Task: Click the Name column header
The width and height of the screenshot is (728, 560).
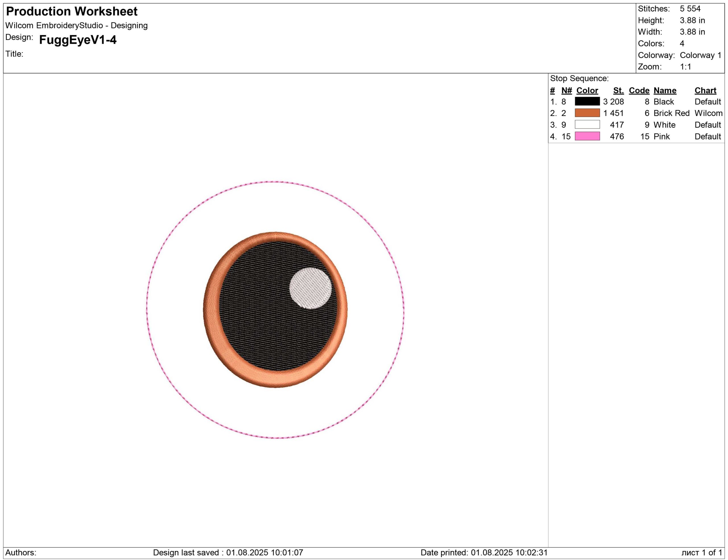Action: [665, 90]
